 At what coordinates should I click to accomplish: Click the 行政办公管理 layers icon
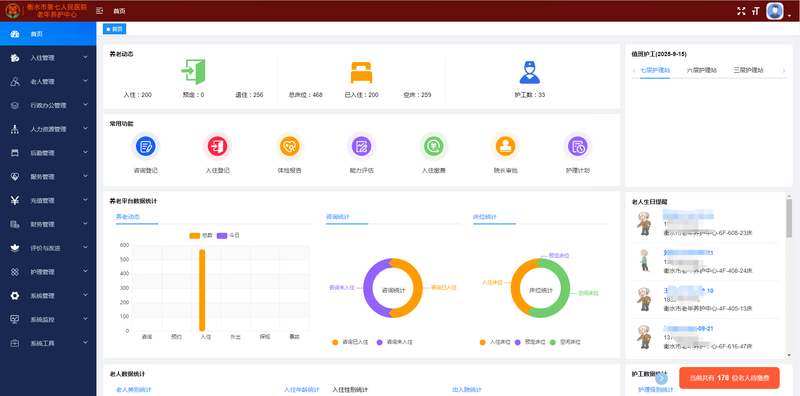point(15,106)
